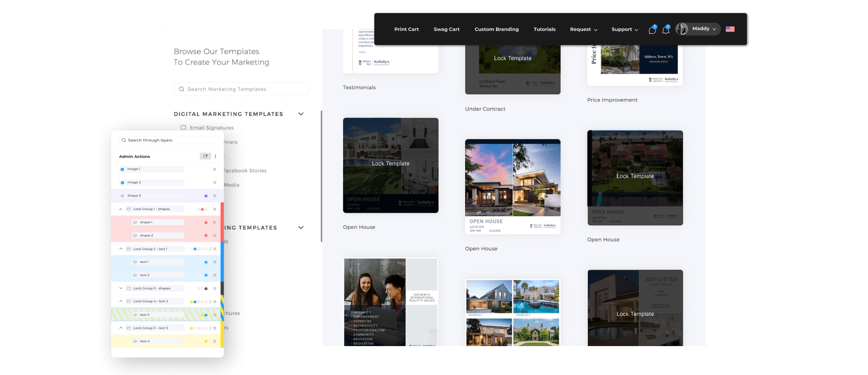Toggle the yellow lock on text 4
The height and width of the screenshot is (375, 868).
click(206, 341)
